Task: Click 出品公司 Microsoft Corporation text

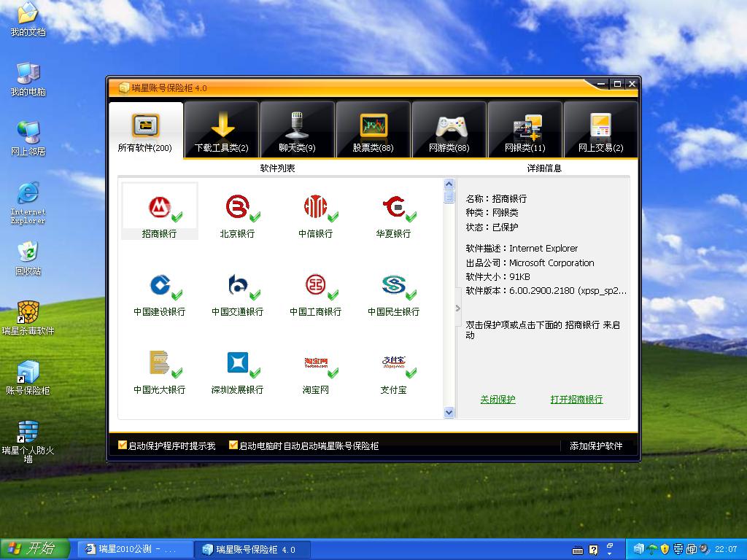Action: (x=530, y=262)
